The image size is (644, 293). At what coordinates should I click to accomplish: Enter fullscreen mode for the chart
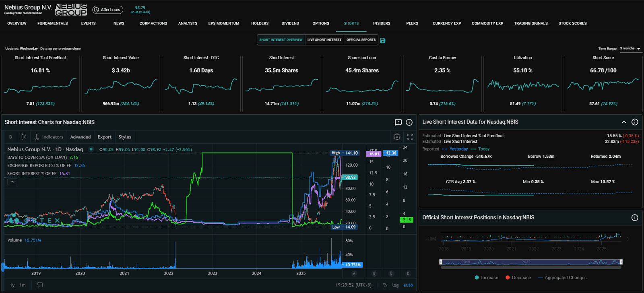(x=410, y=137)
